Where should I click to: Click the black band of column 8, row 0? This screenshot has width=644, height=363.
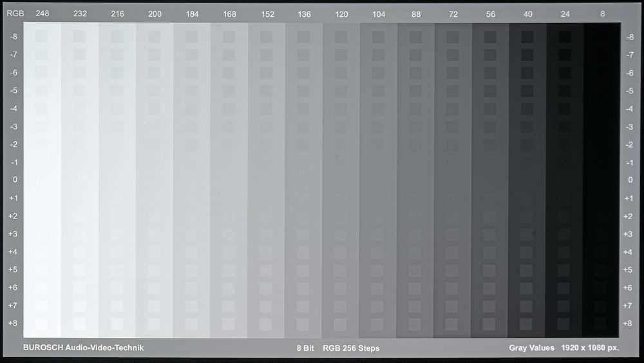602,180
